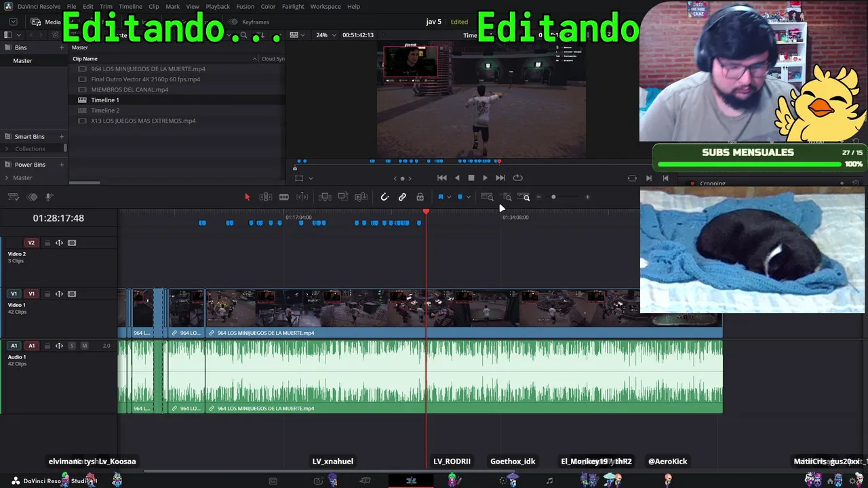Viewport: 868px width, 488px height.
Task: Click the zoom out minus icon
Action: click(x=539, y=197)
